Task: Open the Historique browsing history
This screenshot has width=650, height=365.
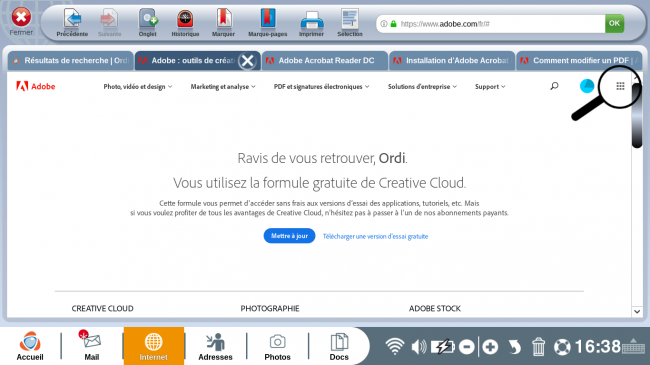Action: click(185, 22)
